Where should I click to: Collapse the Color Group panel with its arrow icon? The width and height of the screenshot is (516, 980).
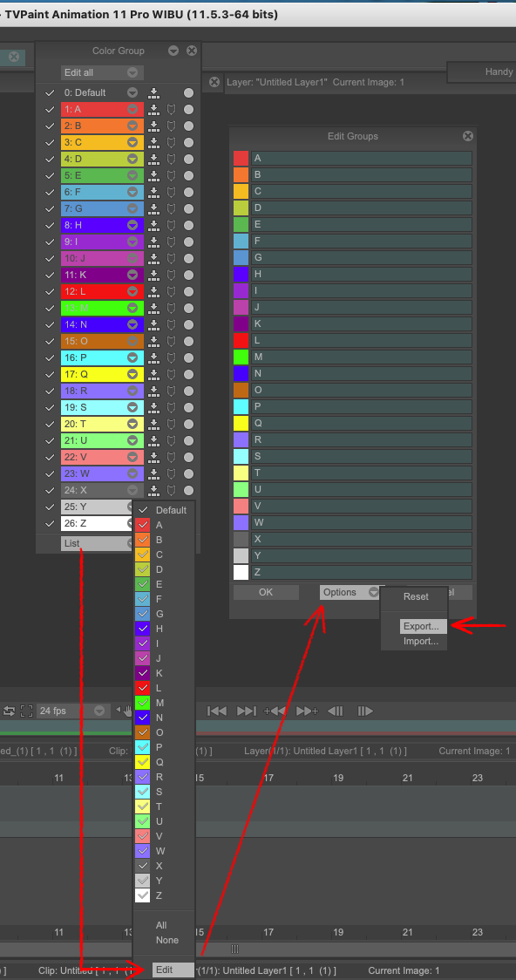(173, 51)
